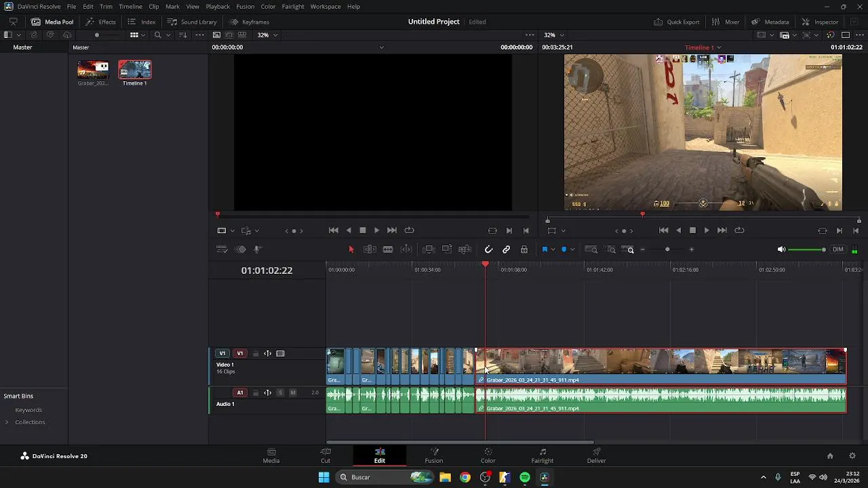Viewport: 868px width, 488px height.
Task: Open Project Settings gear icon
Action: (x=852, y=456)
